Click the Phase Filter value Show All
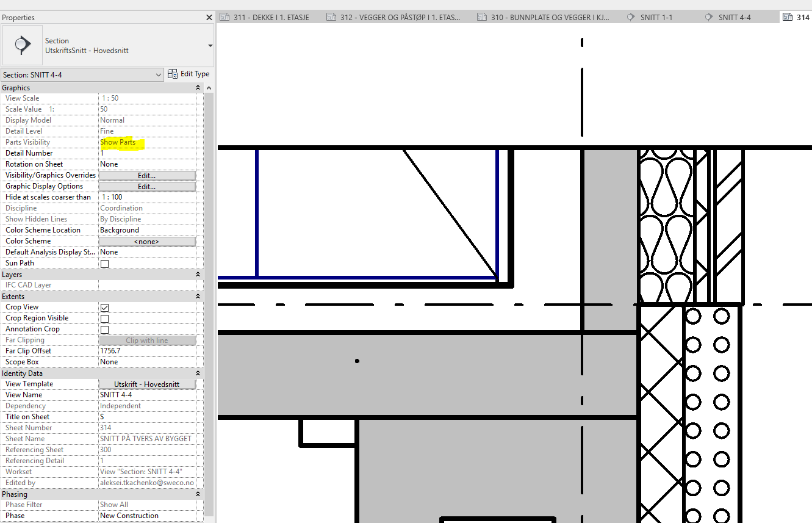 147,505
